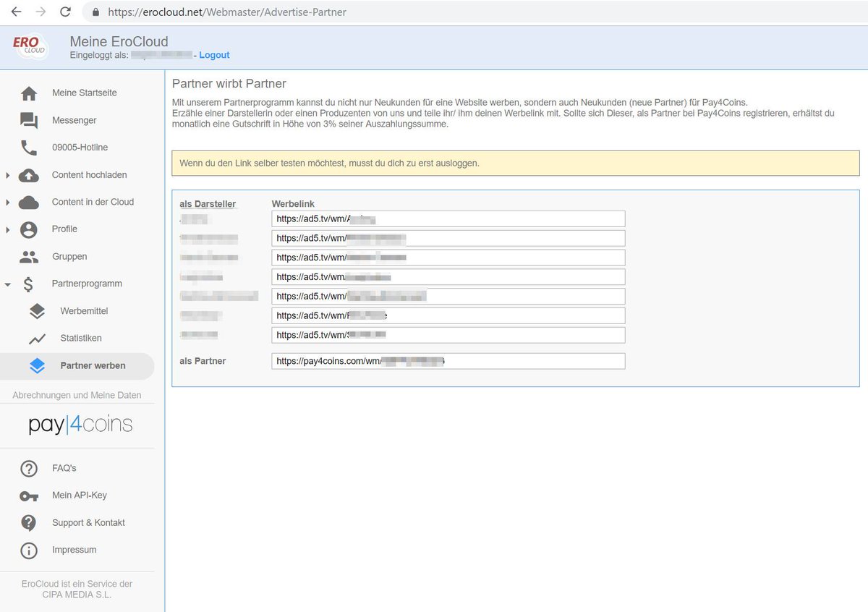The width and height of the screenshot is (868, 612).
Task: Click the sixth ad5.tv Werbelink field
Action: click(448, 315)
